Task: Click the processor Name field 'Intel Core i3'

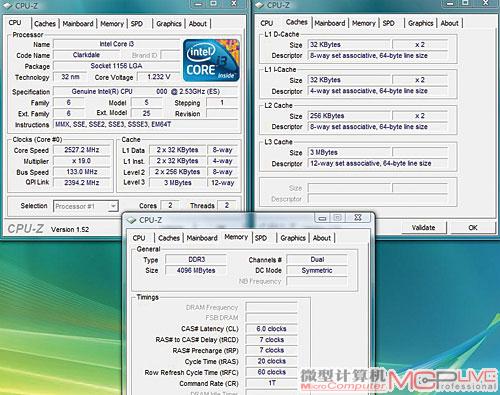Action: tap(117, 44)
